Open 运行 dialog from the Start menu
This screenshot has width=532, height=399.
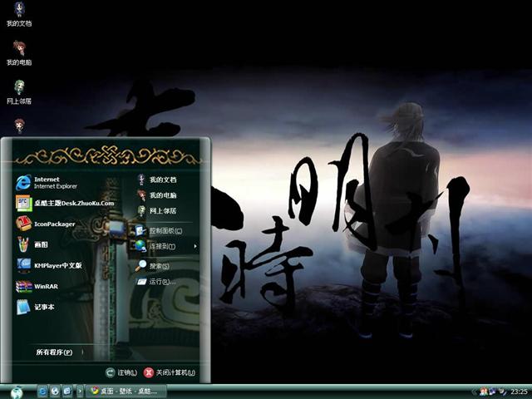(161, 282)
